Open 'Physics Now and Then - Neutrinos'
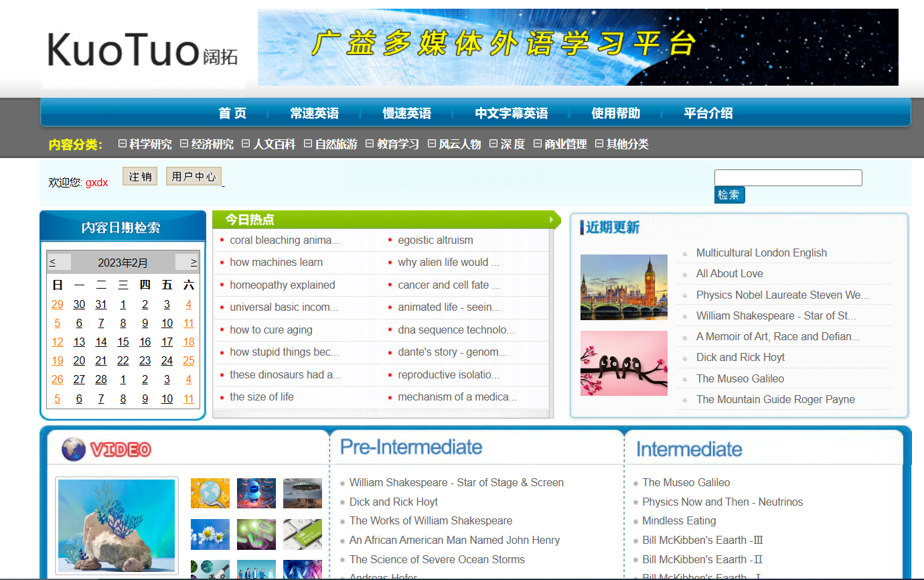This screenshot has height=580, width=924. [x=722, y=502]
